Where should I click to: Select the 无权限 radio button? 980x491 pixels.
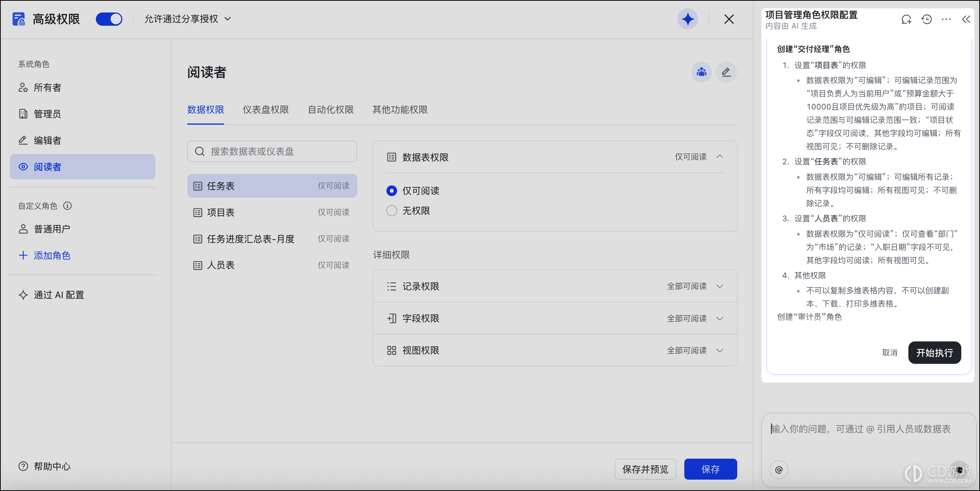coord(392,211)
